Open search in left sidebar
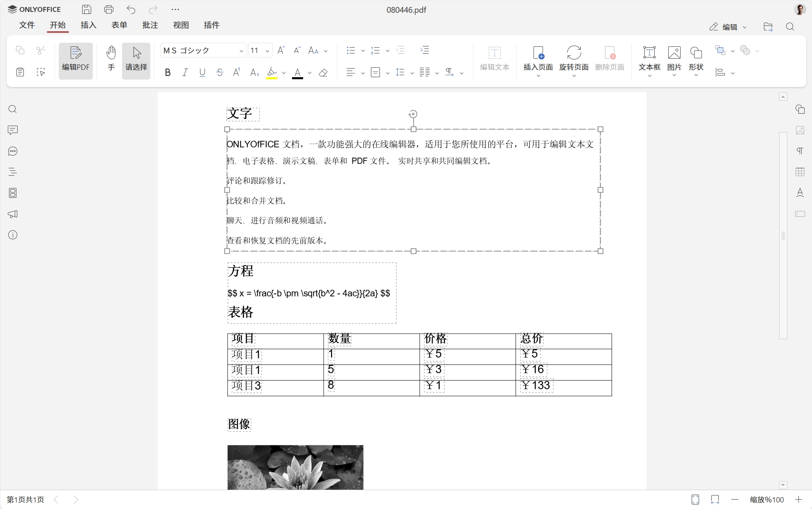The width and height of the screenshot is (812, 509). tap(13, 109)
